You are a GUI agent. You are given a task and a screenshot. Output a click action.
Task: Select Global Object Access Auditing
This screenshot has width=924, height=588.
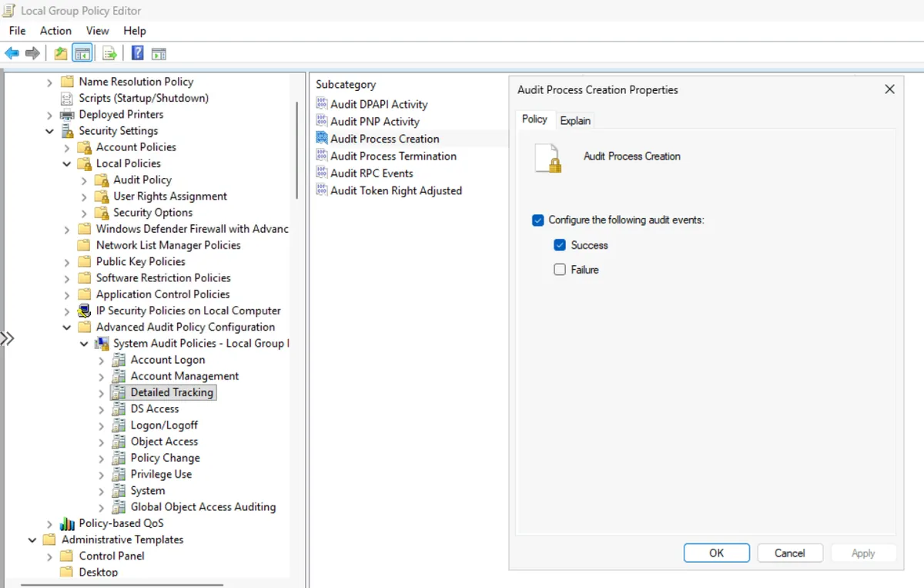click(203, 507)
